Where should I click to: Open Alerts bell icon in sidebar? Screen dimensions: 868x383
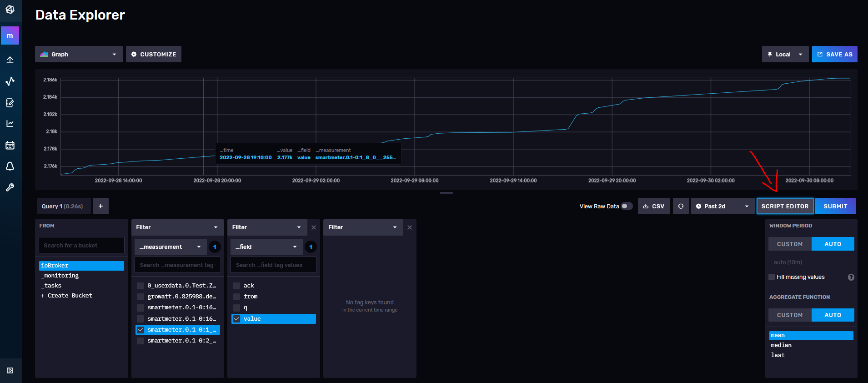(x=10, y=166)
